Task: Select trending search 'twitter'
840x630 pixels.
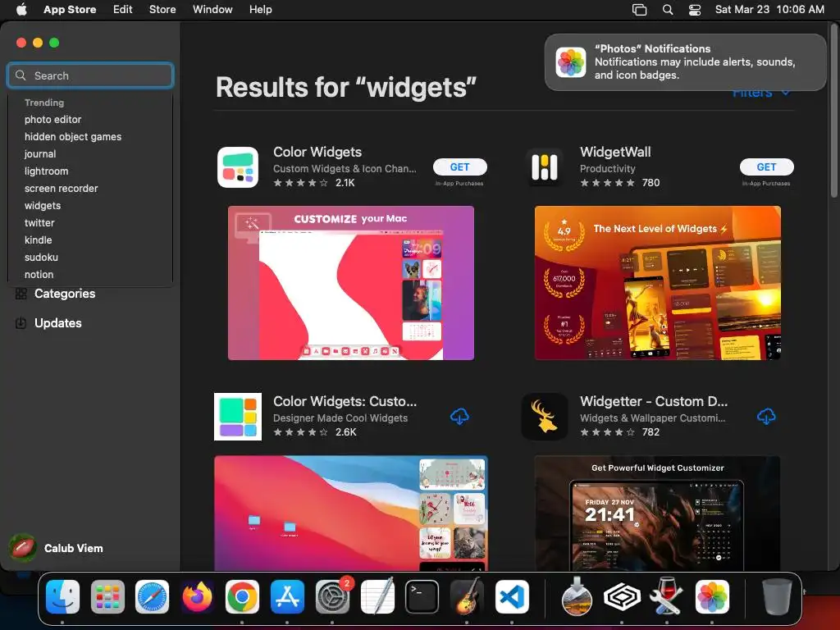Action: tap(39, 223)
